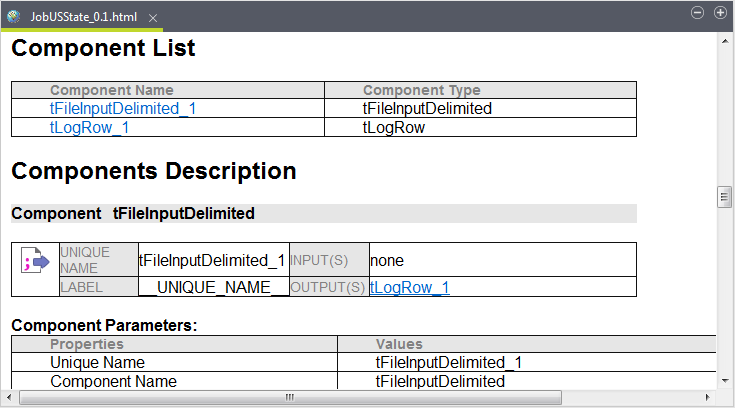735x408 pixels.
Task: Click the Components Description heading
Action: pyautogui.click(x=154, y=171)
